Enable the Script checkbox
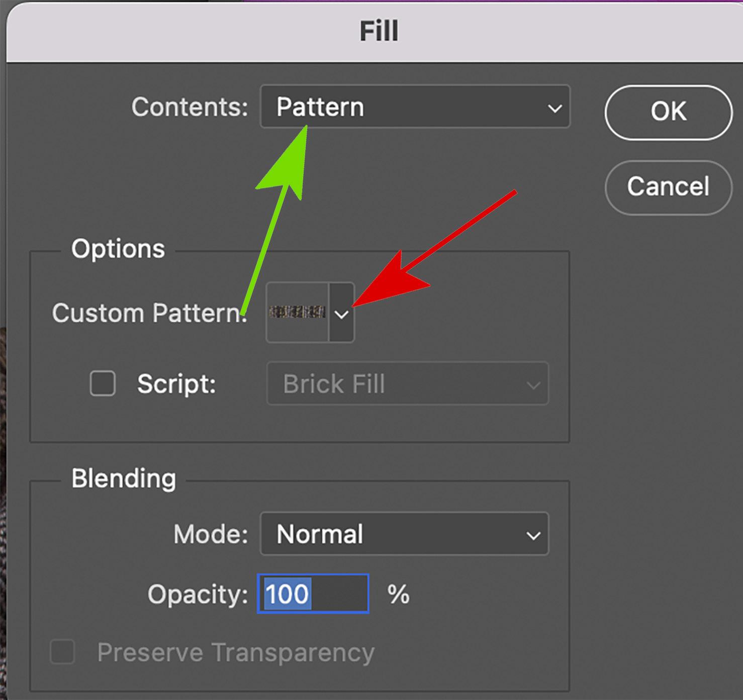 pos(103,384)
